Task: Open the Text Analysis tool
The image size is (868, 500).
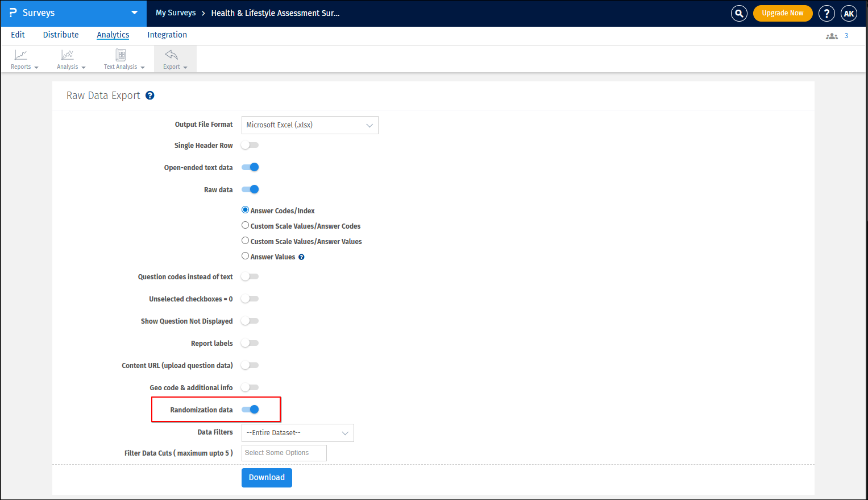Action: (x=121, y=59)
